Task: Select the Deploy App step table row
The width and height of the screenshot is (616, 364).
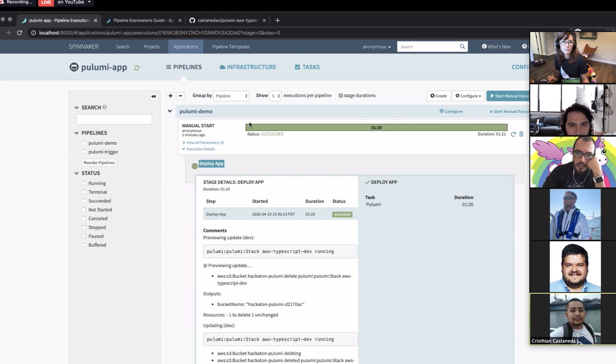Action: (x=280, y=214)
